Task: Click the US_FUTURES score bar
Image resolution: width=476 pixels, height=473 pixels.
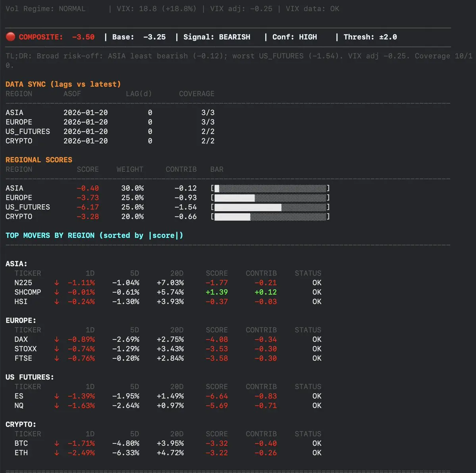Action: [270, 207]
